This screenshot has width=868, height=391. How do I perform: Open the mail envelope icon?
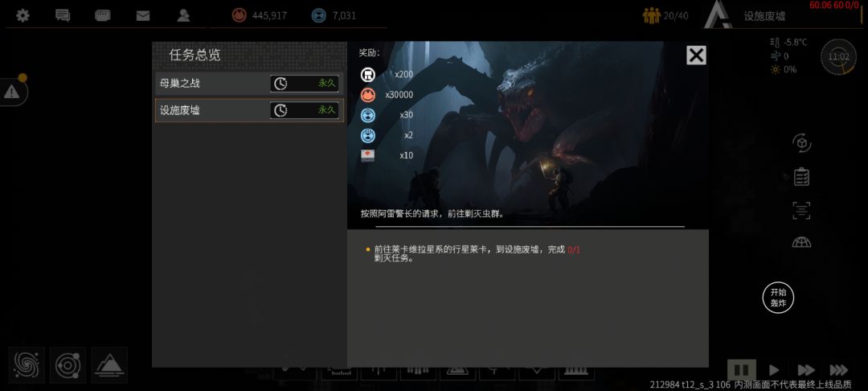click(x=143, y=16)
